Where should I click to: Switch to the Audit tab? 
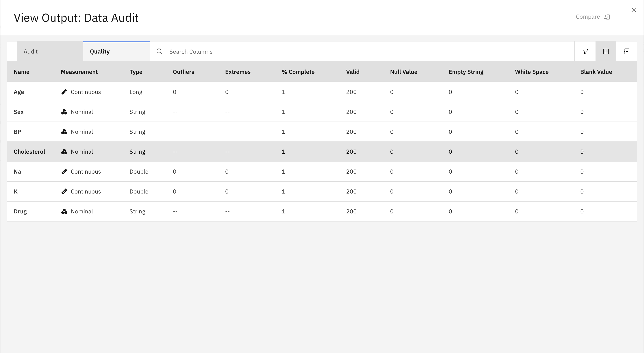click(x=50, y=51)
